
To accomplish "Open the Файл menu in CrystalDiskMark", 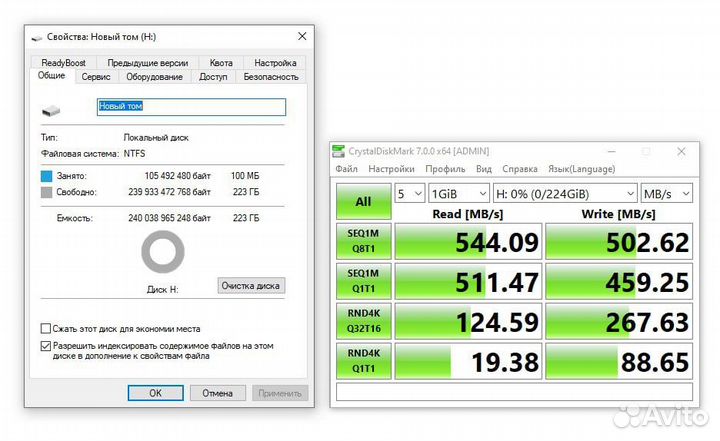I will 346,169.
